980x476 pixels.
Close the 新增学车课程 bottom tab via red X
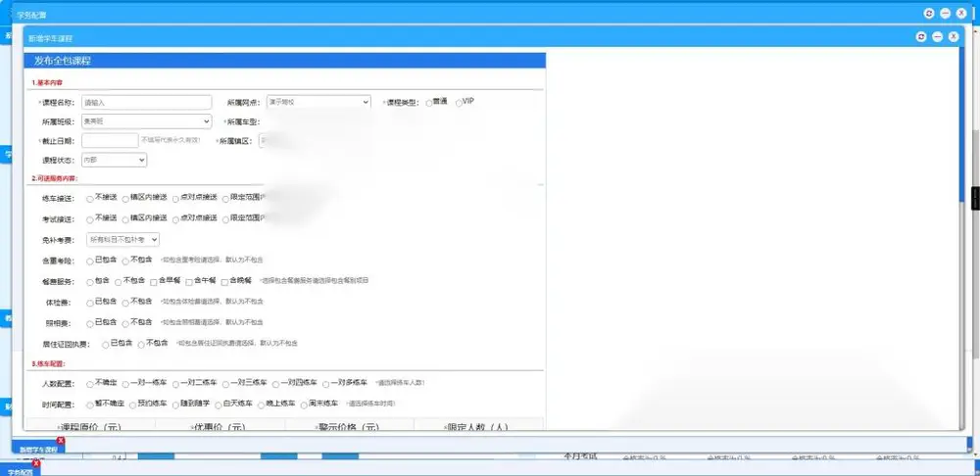tap(61, 441)
